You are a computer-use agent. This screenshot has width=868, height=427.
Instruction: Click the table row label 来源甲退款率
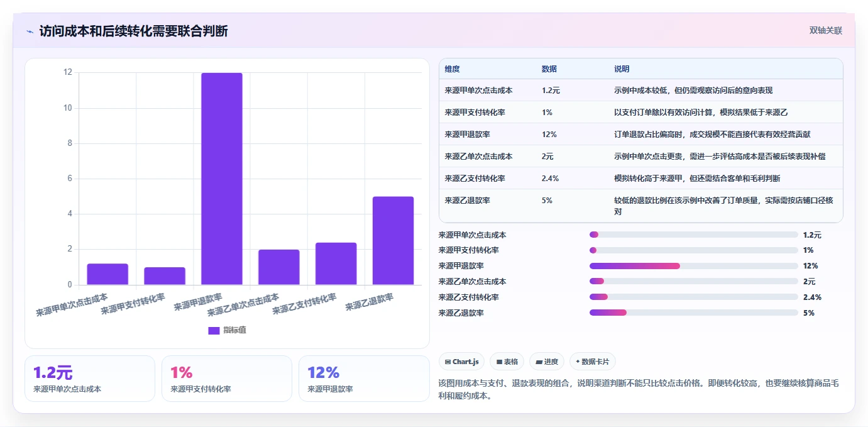coord(467,135)
